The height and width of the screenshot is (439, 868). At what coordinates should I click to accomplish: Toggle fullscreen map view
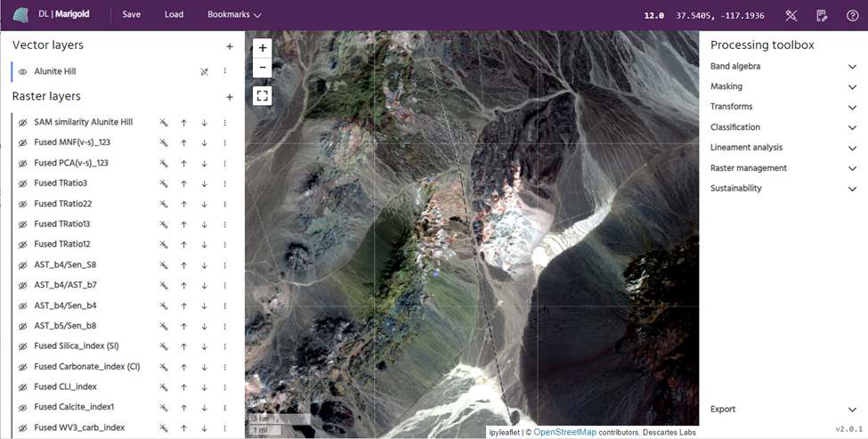pos(263,96)
